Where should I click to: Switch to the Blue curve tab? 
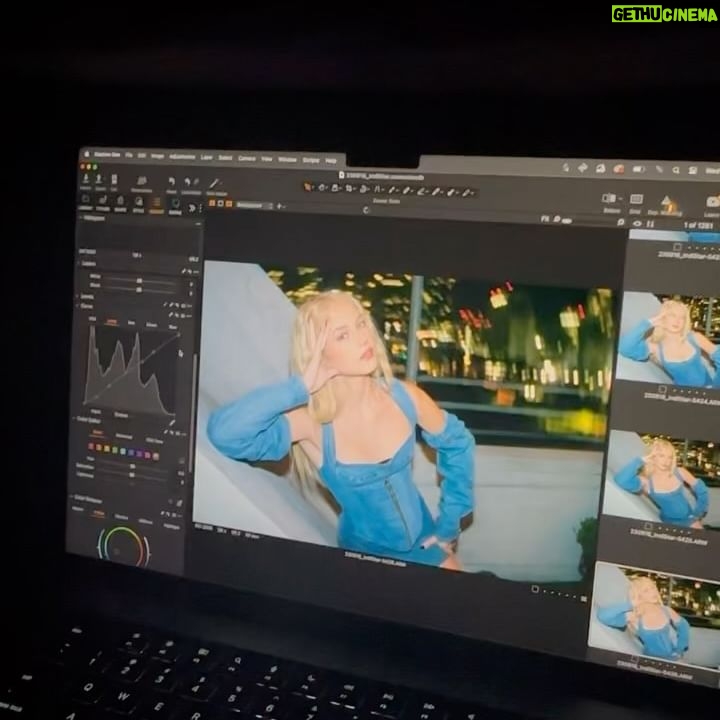coord(173,327)
